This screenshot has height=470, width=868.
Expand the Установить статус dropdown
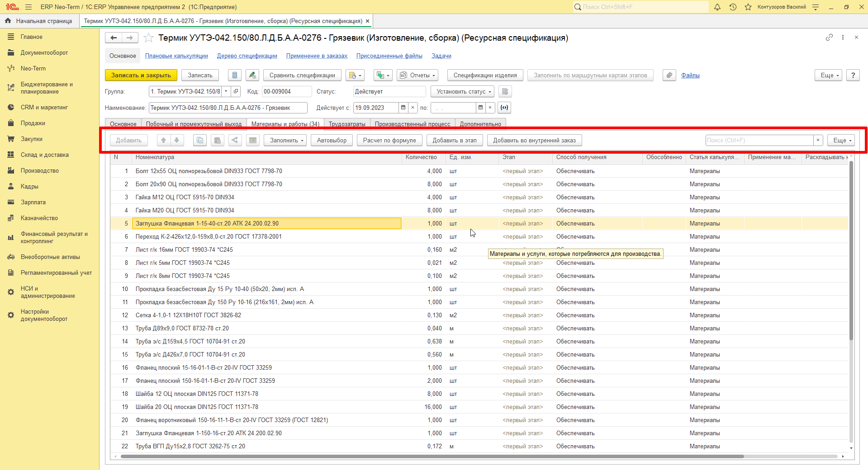point(463,91)
